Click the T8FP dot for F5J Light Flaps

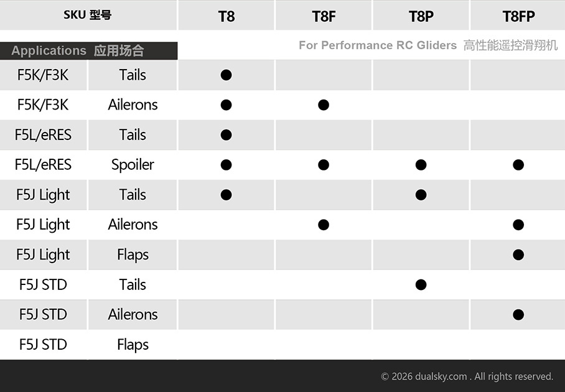[518, 254]
